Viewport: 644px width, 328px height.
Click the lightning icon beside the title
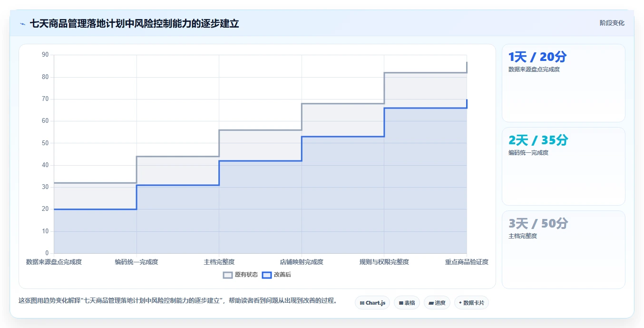[x=22, y=24]
